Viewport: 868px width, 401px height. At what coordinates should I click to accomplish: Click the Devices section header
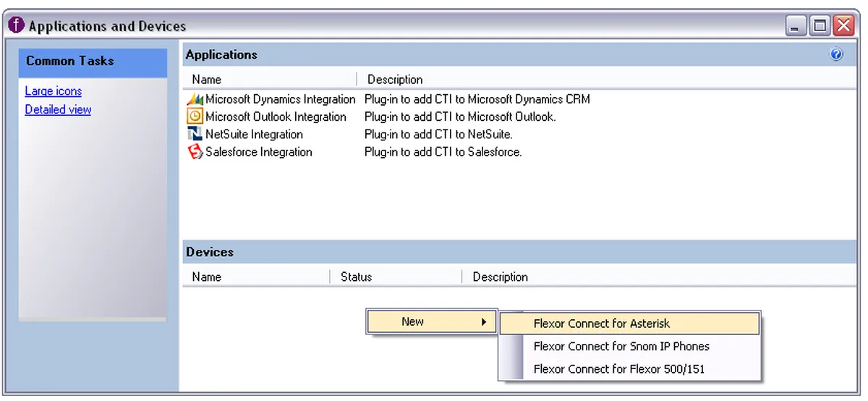[x=519, y=252]
